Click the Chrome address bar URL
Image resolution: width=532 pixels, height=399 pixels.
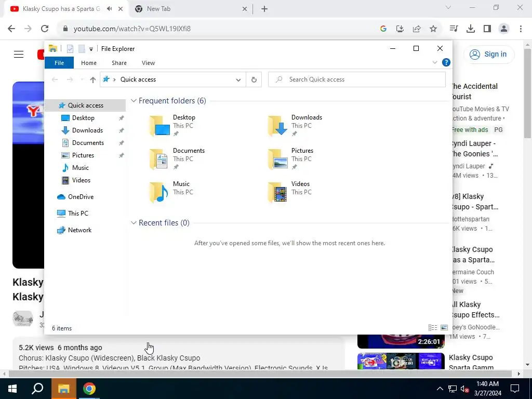point(132,29)
